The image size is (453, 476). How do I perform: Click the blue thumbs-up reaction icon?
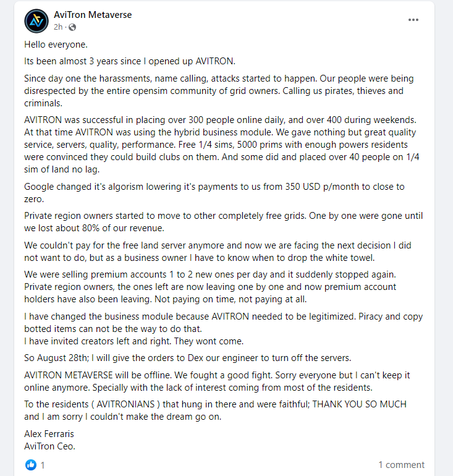(31, 465)
